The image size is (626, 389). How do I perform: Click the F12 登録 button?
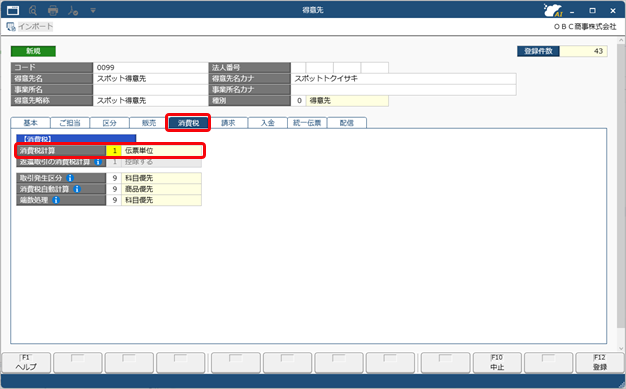(600, 363)
